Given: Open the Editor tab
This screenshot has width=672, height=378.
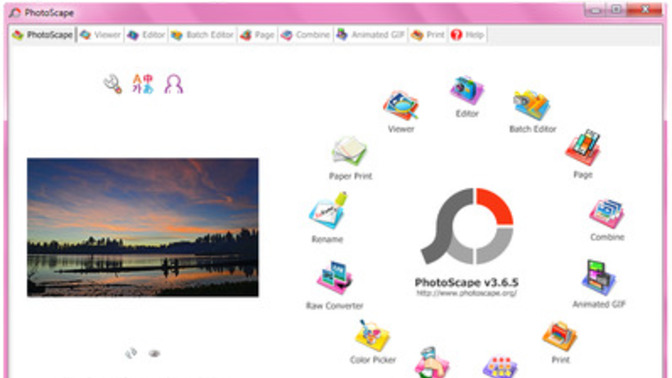Looking at the screenshot, I should (146, 35).
